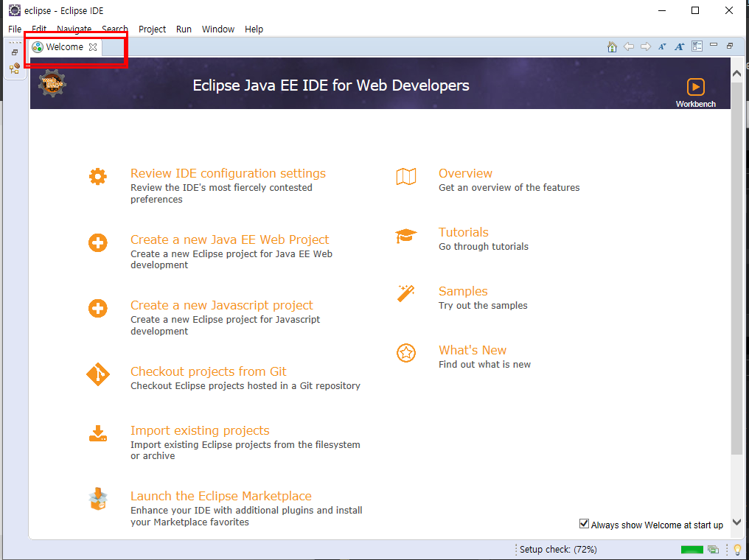Open the Overview link
The height and width of the screenshot is (560, 749).
coord(465,173)
